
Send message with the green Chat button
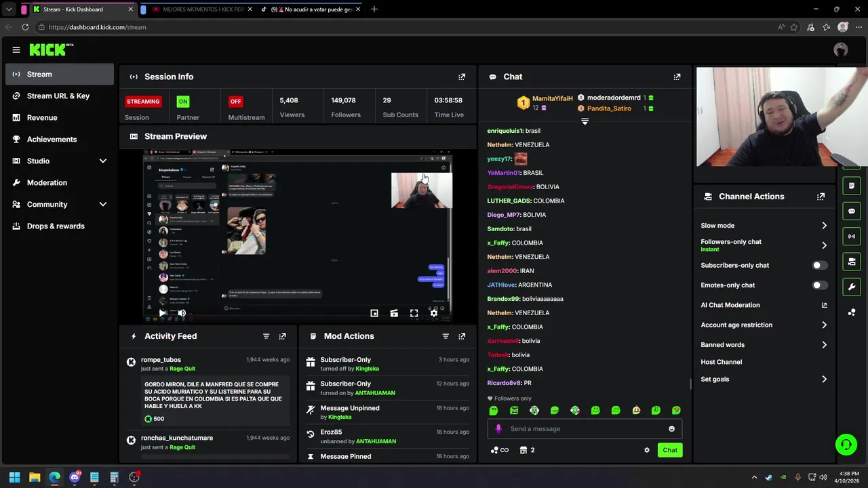tap(670, 450)
